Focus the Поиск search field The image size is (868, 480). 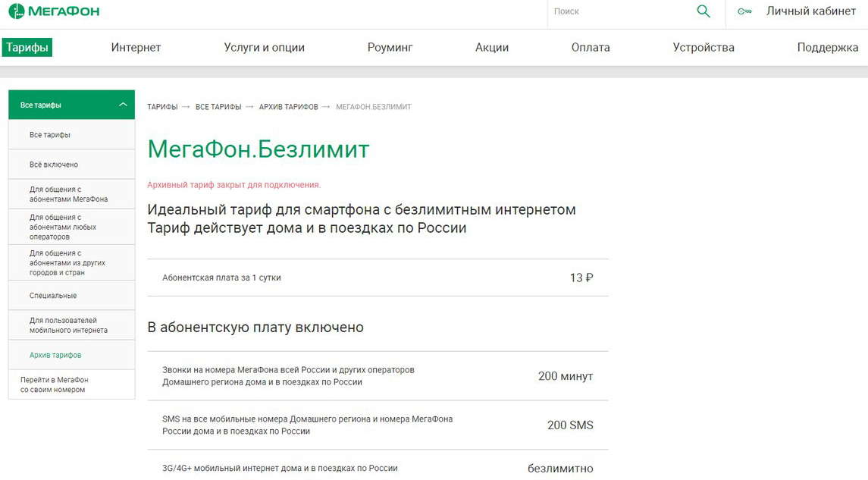point(620,11)
